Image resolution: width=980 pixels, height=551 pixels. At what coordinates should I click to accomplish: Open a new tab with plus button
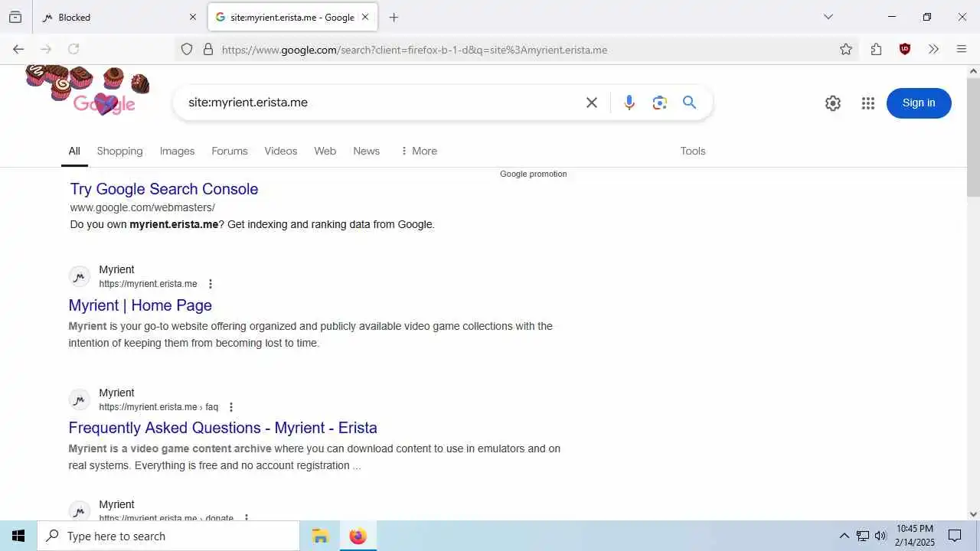(x=394, y=17)
